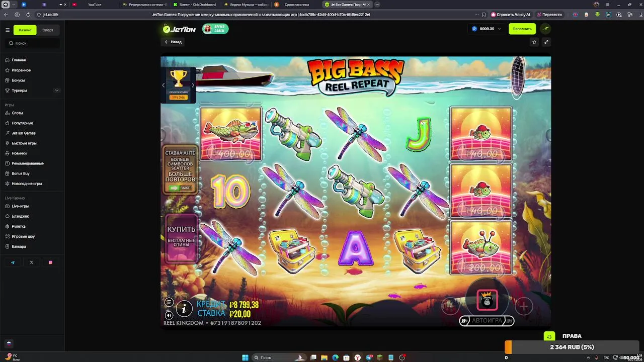Screen dimensions: 644x362
Task: Spin the reels with the gorilla button
Action: pyautogui.click(x=487, y=301)
